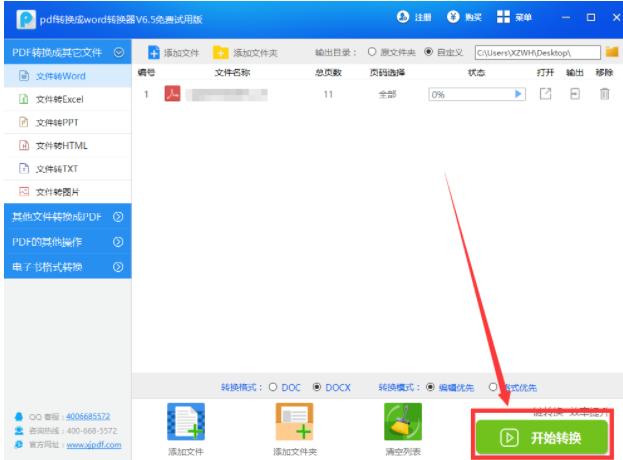Expand the 其他文件转换成PDF section
This screenshot has height=460, width=623.
click(x=118, y=217)
